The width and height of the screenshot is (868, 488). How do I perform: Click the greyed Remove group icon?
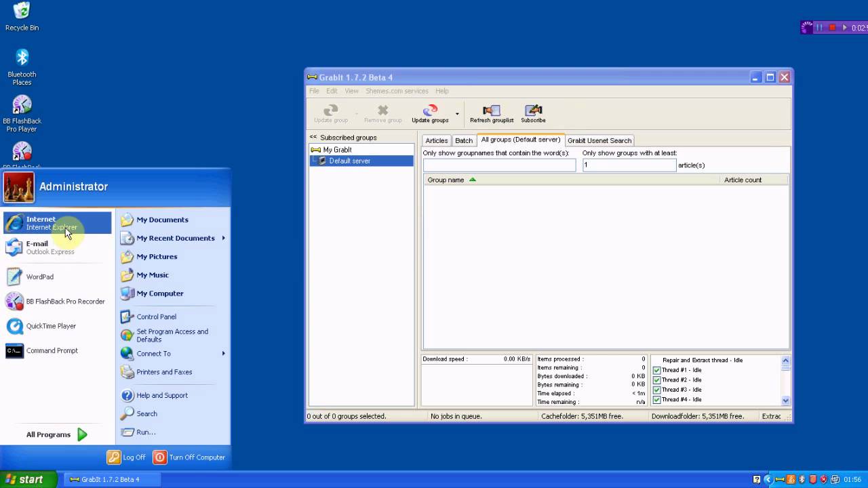coord(383,114)
